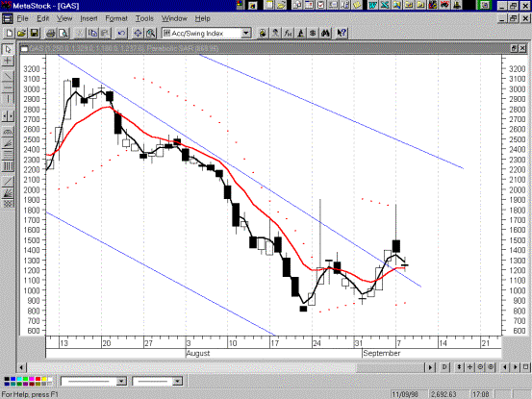Select the crosshair tool in side palette
The image size is (532, 399).
tap(8, 61)
